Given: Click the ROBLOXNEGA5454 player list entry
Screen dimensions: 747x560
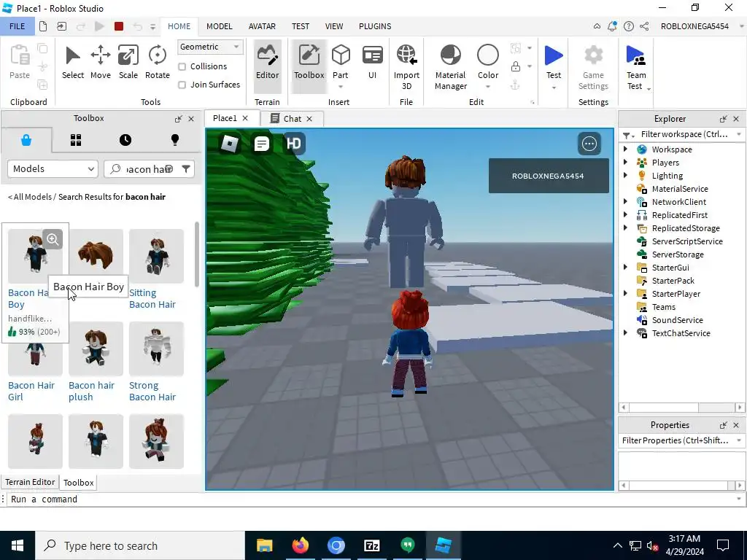Looking at the screenshot, I should pos(548,176).
